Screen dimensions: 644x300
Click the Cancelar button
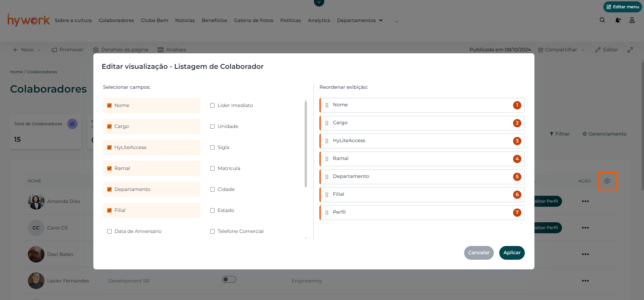(479, 253)
